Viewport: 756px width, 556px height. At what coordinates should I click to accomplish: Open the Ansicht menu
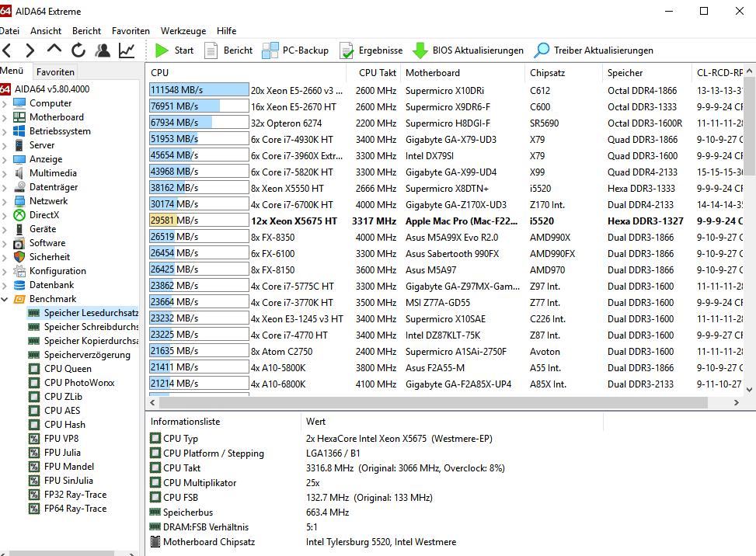click(x=46, y=31)
